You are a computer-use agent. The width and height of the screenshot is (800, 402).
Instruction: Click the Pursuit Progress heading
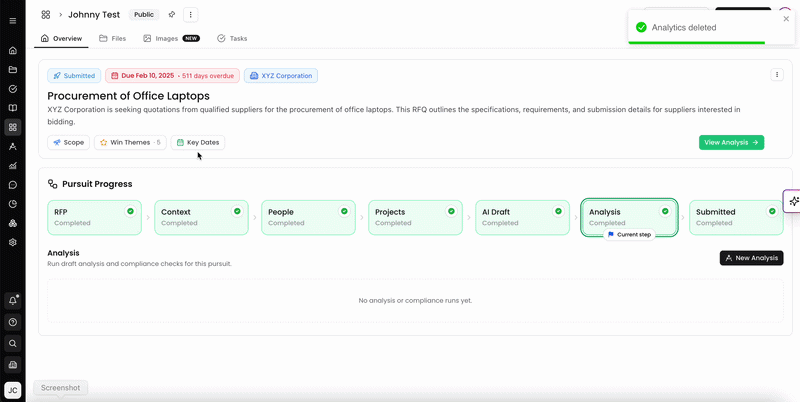97,184
